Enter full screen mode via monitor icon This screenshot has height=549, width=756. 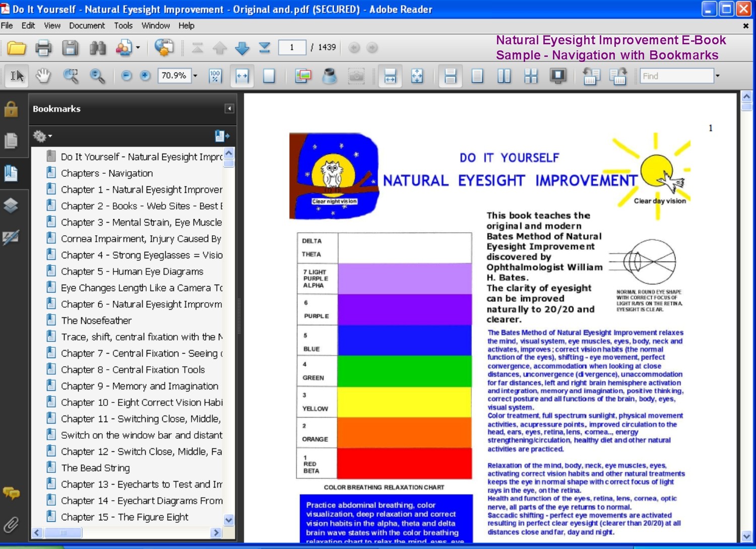(x=558, y=76)
